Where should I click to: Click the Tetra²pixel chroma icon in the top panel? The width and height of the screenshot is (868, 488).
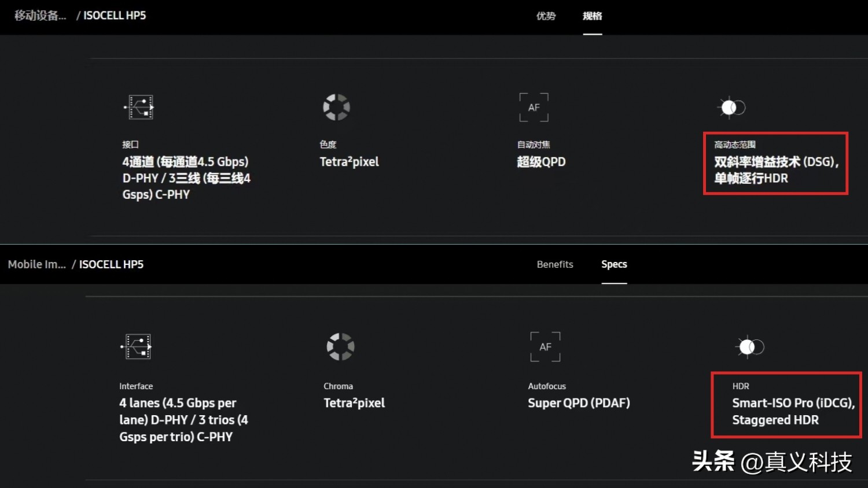pos(336,107)
